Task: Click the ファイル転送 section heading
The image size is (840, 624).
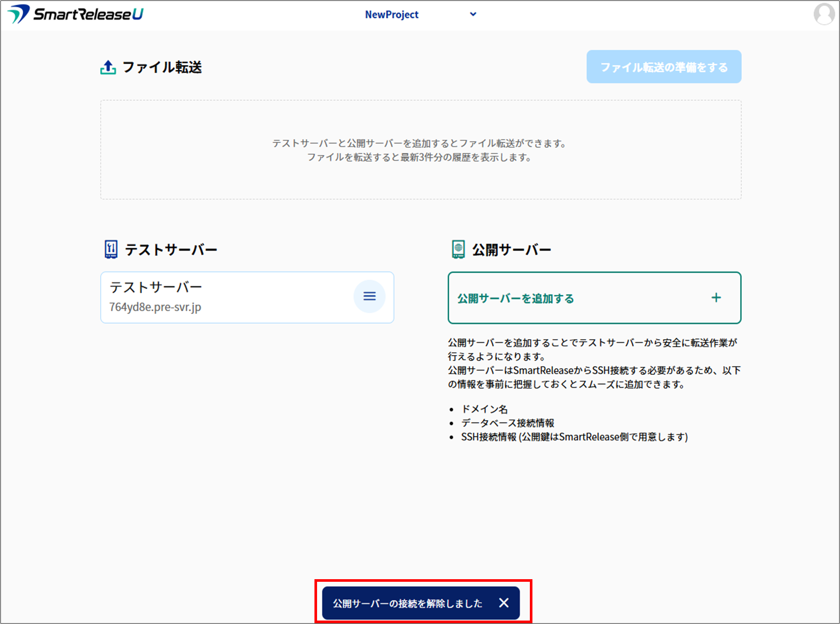Action: (x=162, y=67)
